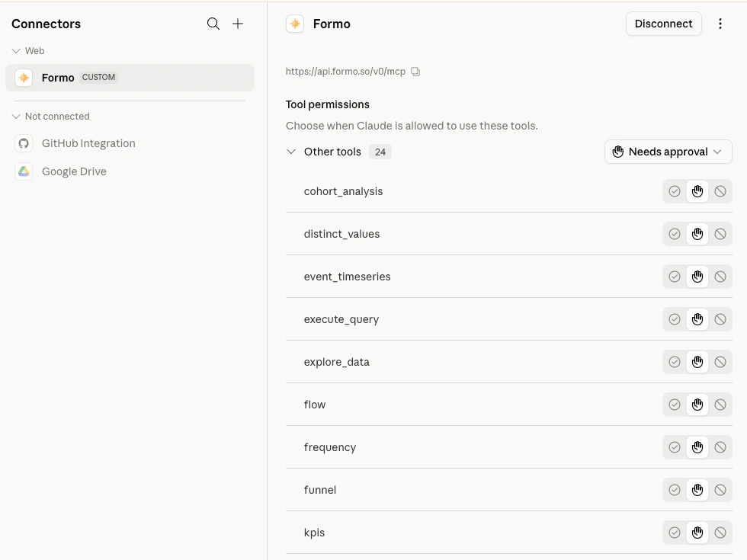The height and width of the screenshot is (560, 747).
Task: Click the Formo logo in header
Action: click(x=295, y=24)
